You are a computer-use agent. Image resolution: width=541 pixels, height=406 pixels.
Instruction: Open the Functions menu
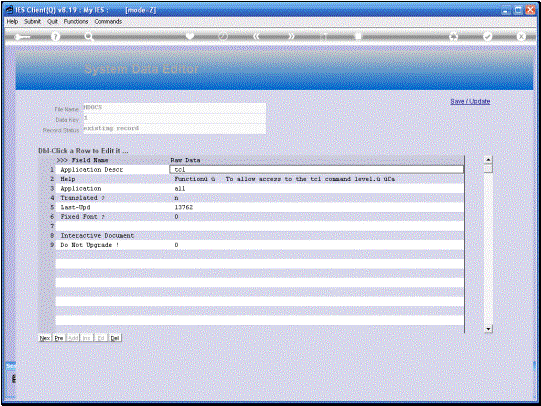[x=76, y=21]
